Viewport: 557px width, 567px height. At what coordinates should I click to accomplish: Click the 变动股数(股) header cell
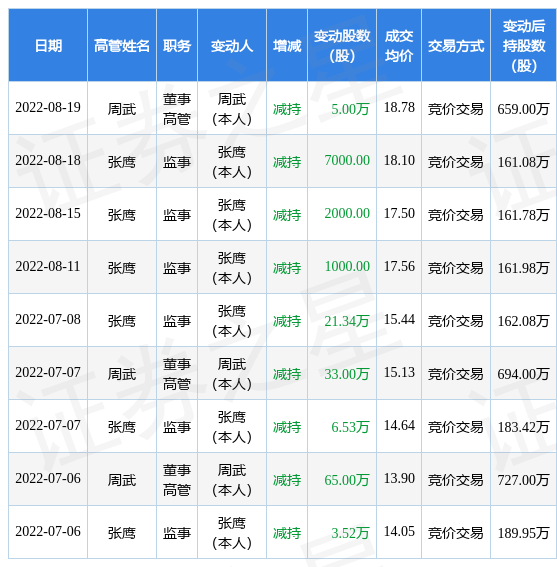click(342, 46)
